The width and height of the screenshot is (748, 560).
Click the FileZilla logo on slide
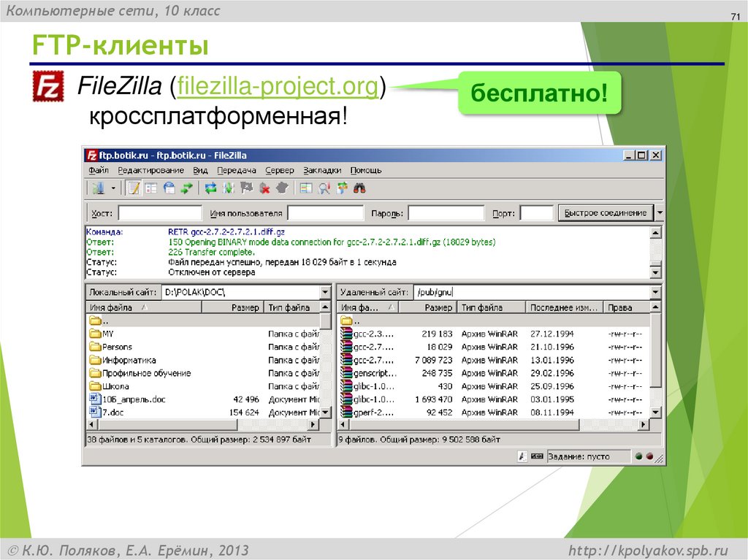48,86
